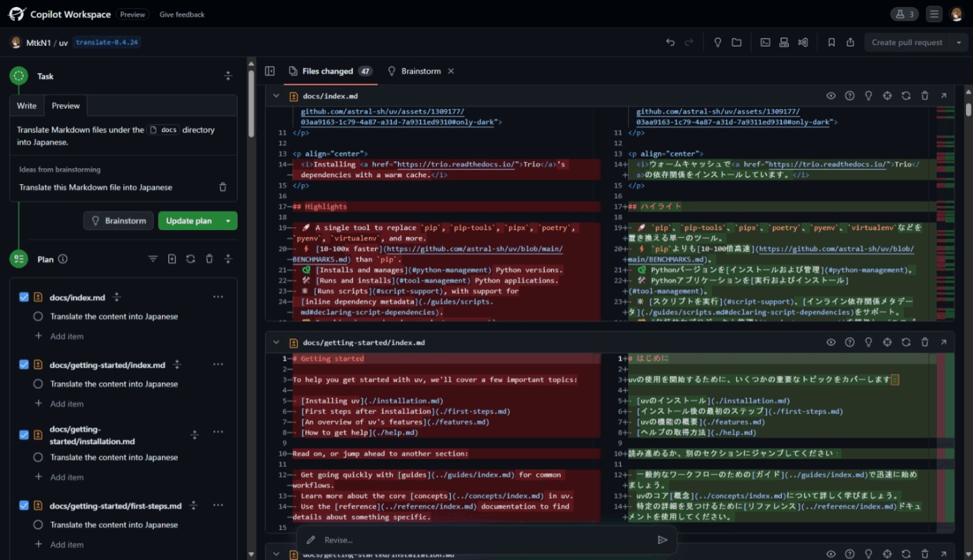Regenerate docs/index.md with the refresh icon
Screen dimensions: 973x560
pyautogui.click(x=906, y=96)
